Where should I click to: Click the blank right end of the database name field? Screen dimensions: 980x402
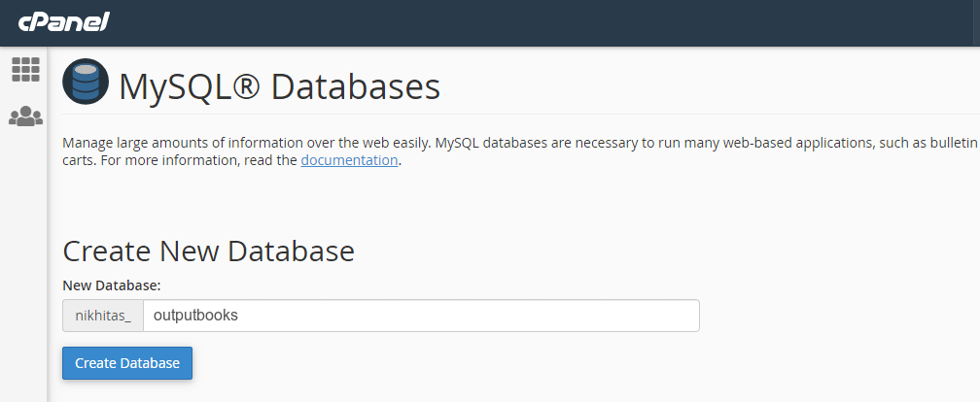625,316
